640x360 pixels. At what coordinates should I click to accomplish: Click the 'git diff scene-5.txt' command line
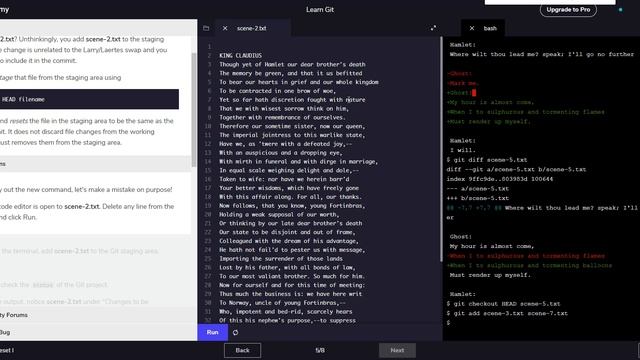point(487,160)
